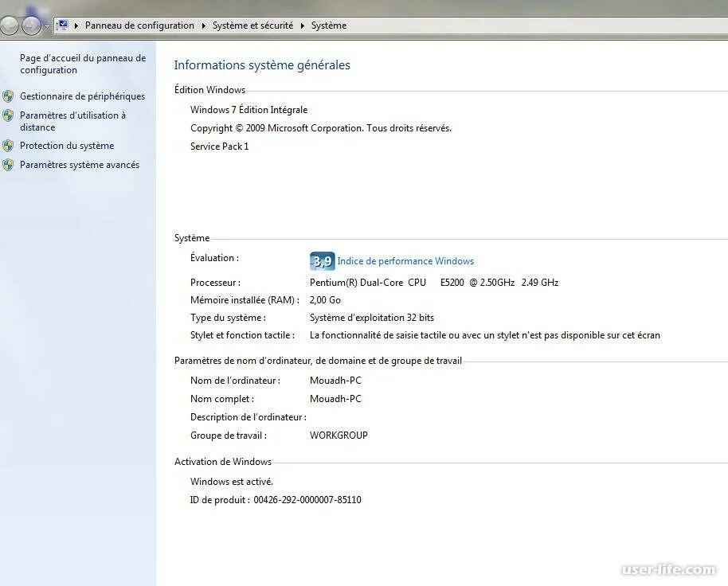Select workgroup value WORKGROUP

[x=339, y=436]
